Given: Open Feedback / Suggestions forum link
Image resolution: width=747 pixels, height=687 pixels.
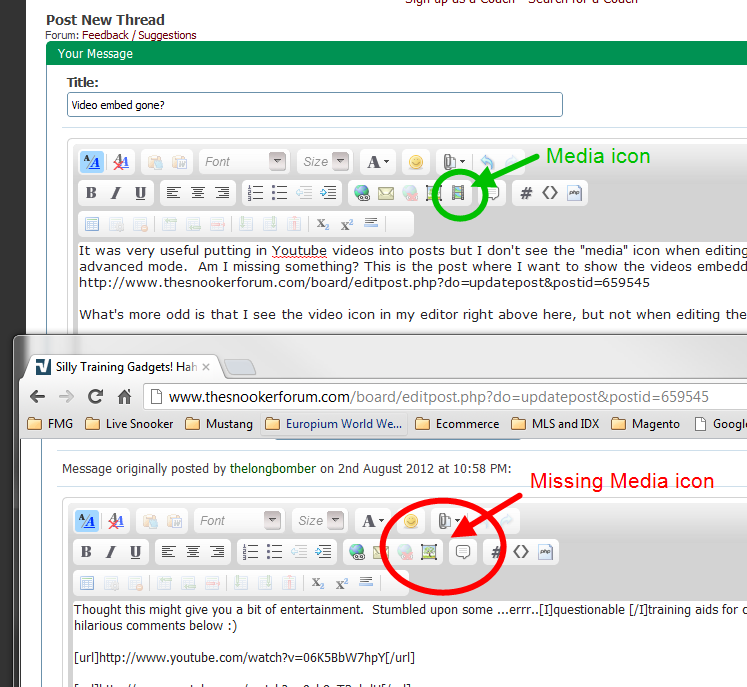Looking at the screenshot, I should tap(139, 35).
